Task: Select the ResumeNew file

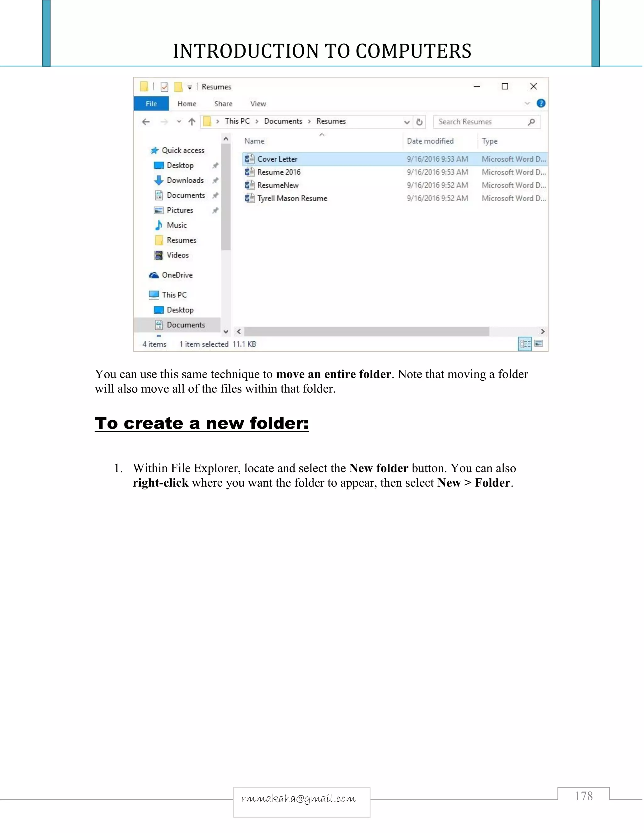Action: point(395,185)
